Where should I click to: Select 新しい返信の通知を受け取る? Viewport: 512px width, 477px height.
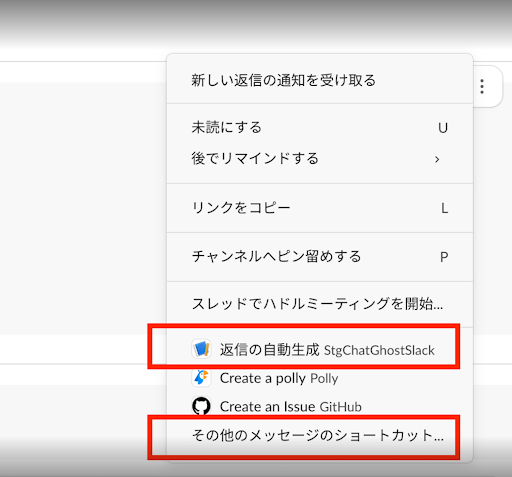[320, 80]
